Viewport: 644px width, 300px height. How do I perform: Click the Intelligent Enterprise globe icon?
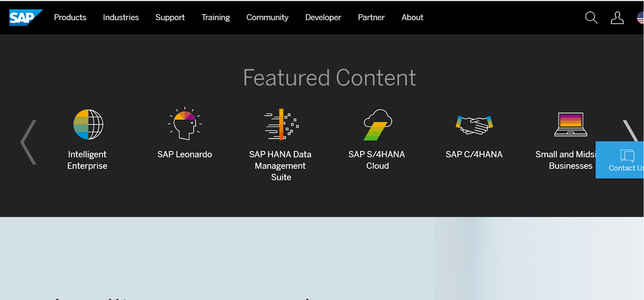[x=88, y=124]
